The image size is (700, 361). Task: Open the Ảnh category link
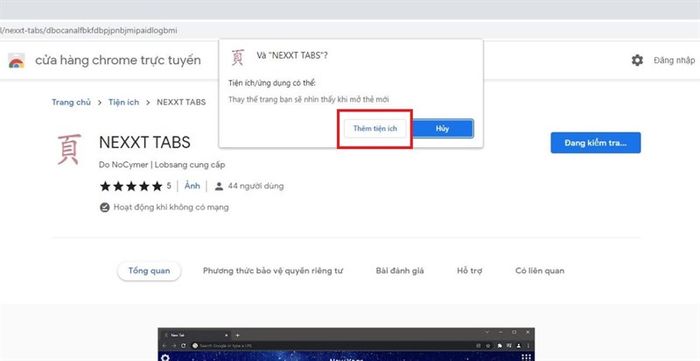(192, 186)
